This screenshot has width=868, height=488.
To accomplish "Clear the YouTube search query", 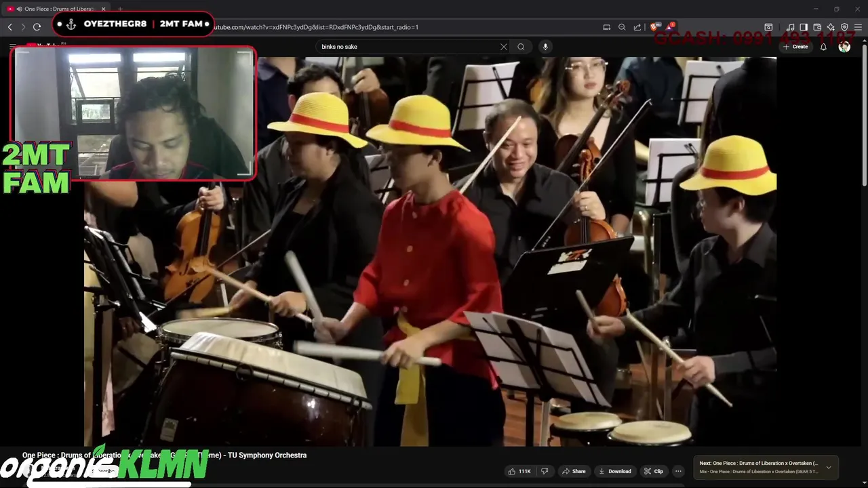I will 504,47.
